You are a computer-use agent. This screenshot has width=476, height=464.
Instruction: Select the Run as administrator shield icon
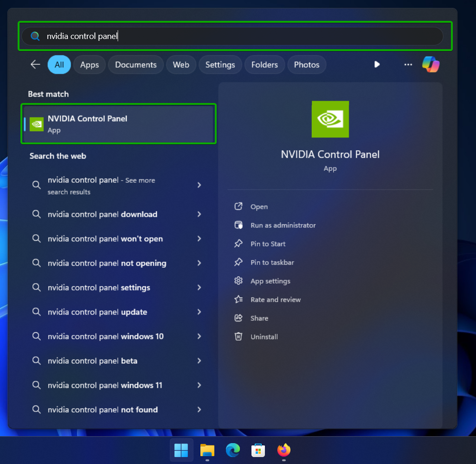238,225
